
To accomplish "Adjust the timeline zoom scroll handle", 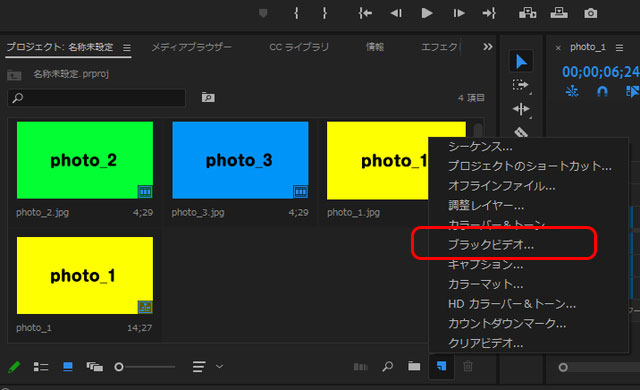I will [563, 368].
